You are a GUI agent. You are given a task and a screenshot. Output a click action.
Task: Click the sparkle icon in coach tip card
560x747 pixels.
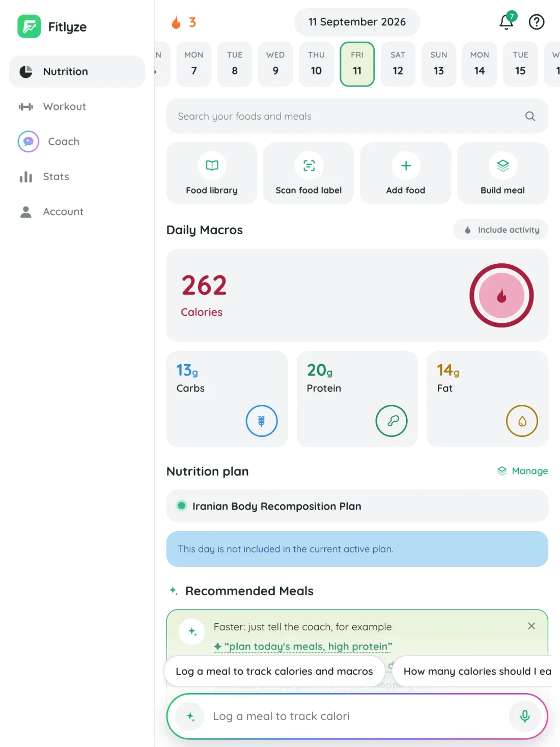point(192,631)
